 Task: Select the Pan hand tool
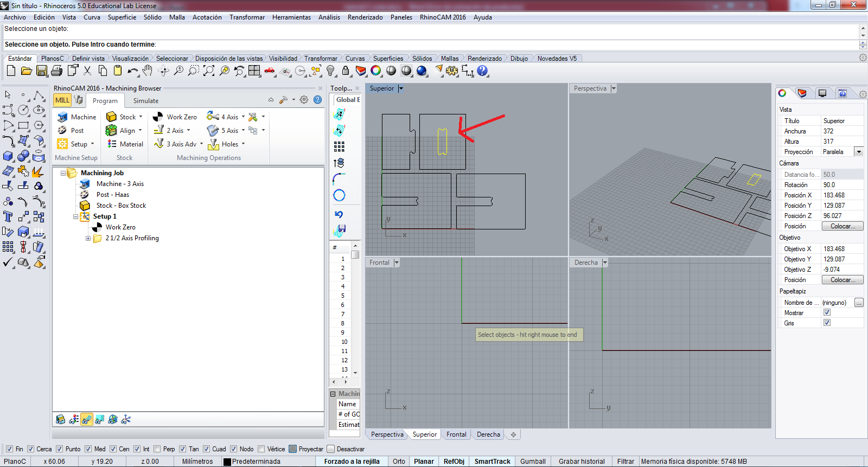pyautogui.click(x=148, y=71)
